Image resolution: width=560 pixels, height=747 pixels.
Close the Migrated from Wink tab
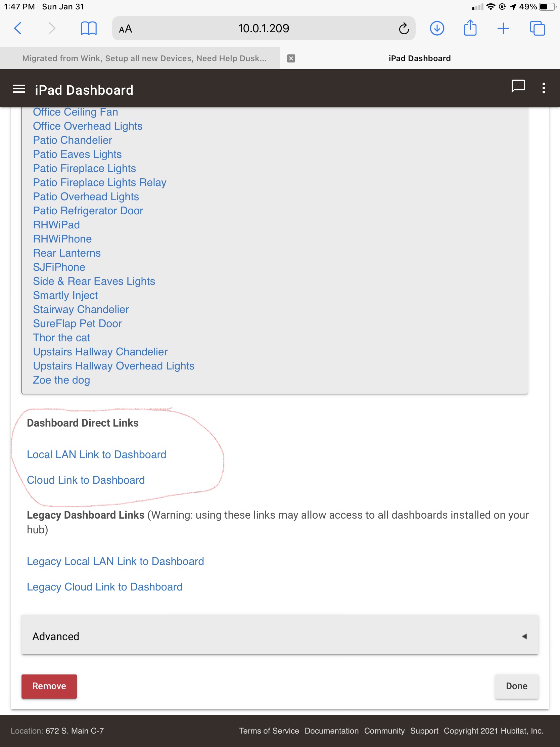coord(291,58)
